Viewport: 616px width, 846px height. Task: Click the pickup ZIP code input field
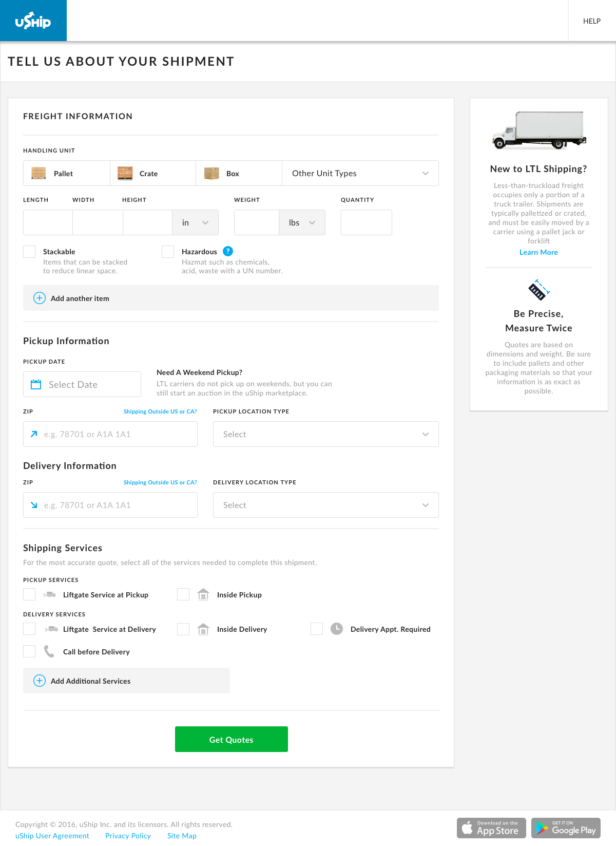(118, 434)
